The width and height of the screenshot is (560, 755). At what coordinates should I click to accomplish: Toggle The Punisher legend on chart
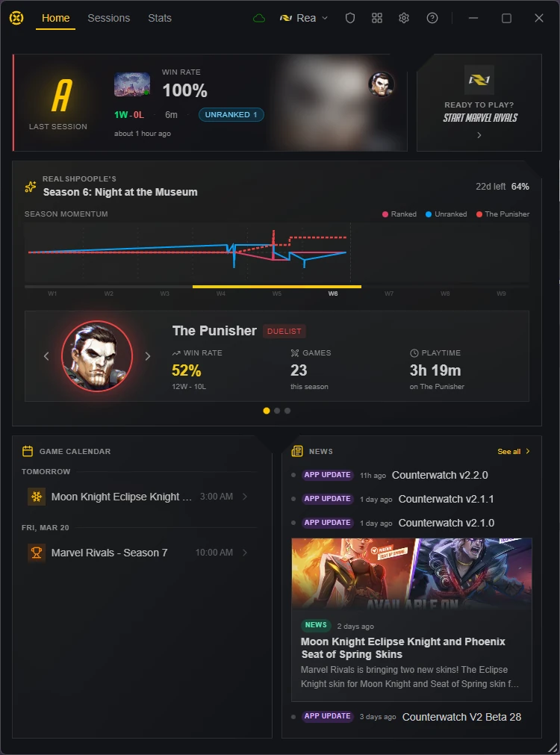pyautogui.click(x=503, y=214)
